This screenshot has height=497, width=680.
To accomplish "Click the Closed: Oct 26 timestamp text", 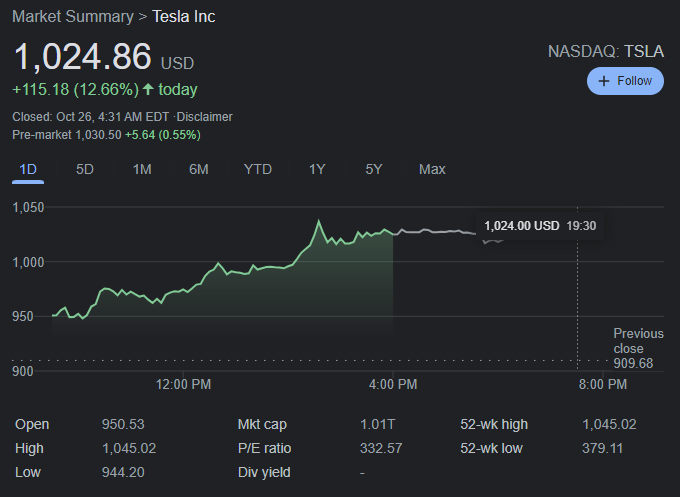I will [x=91, y=117].
